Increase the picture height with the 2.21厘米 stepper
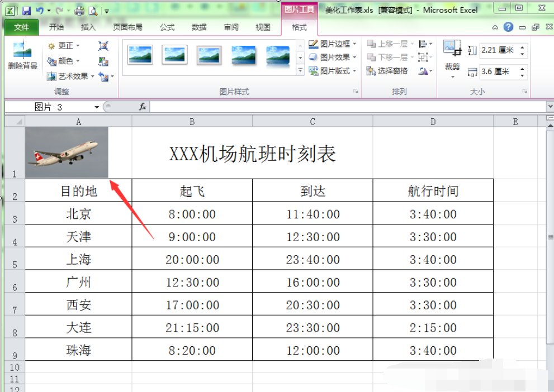The width and height of the screenshot is (554, 392). [522, 46]
